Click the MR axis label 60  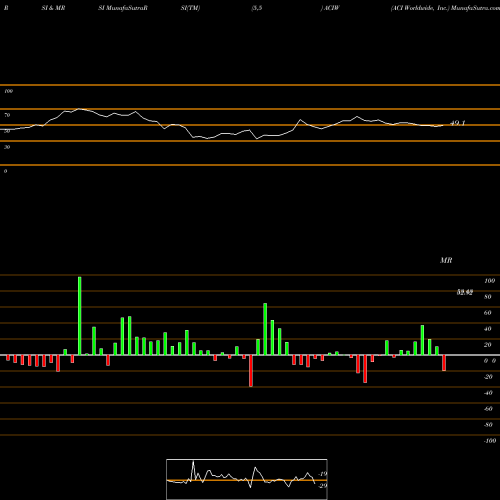[488, 313]
